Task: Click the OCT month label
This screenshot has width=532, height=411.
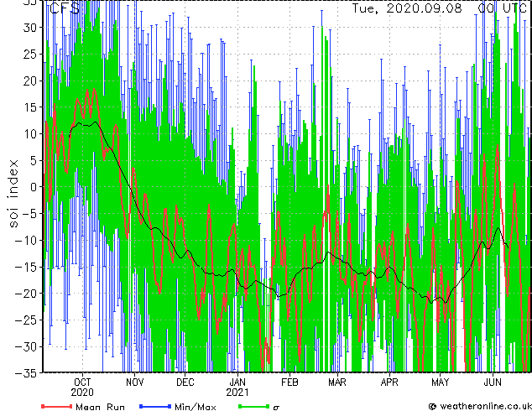Action: (x=82, y=382)
